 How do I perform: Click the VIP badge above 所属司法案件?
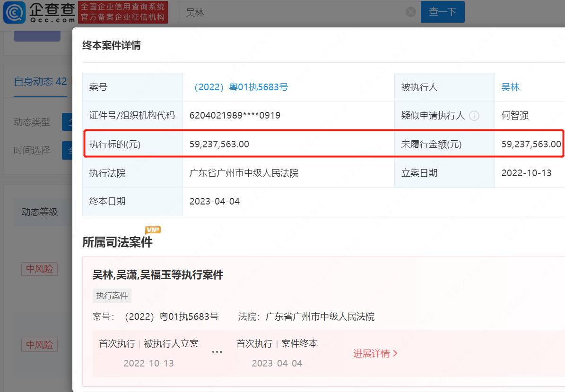point(153,230)
